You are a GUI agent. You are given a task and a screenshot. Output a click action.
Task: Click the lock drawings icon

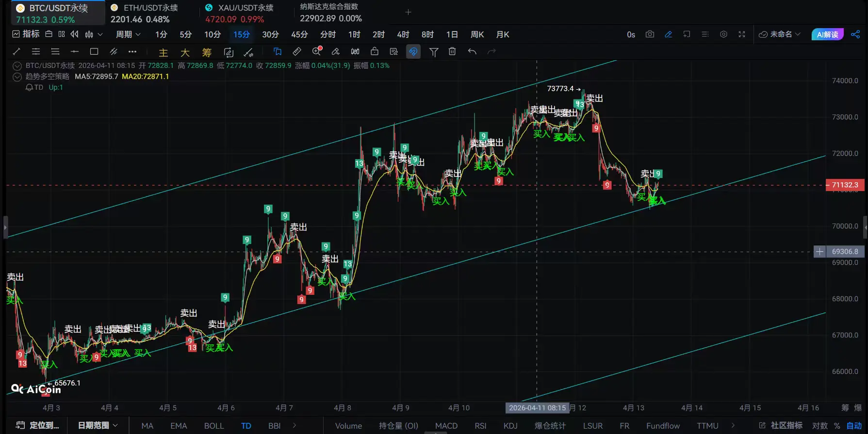(375, 51)
